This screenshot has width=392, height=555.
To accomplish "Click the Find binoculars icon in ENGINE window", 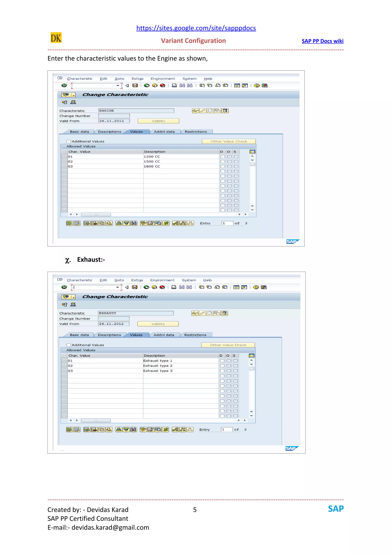I will point(182,86).
